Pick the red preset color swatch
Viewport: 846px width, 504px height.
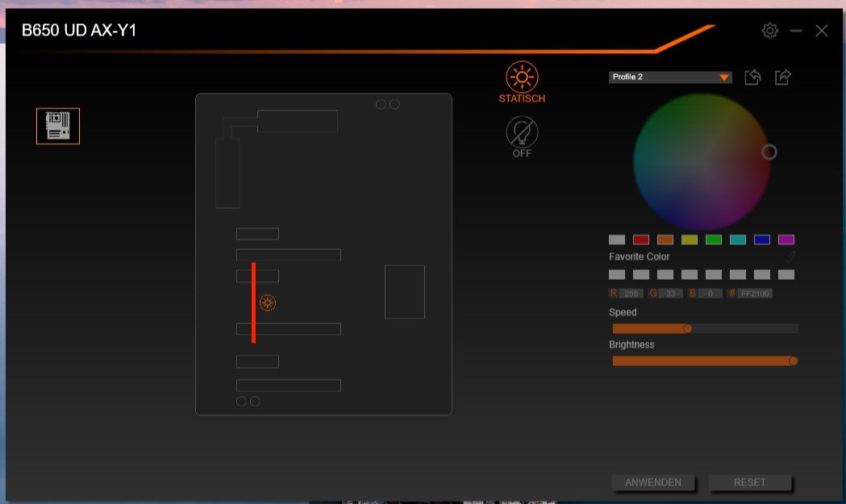click(641, 240)
